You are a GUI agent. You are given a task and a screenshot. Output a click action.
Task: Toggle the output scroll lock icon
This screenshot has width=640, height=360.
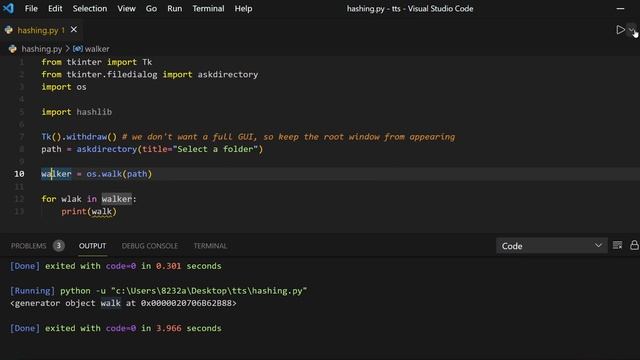tap(634, 245)
